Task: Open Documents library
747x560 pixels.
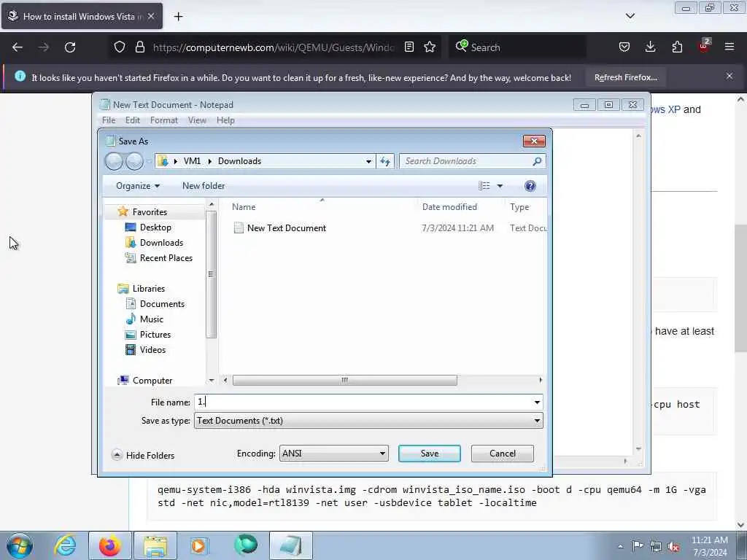Action: 162,304
